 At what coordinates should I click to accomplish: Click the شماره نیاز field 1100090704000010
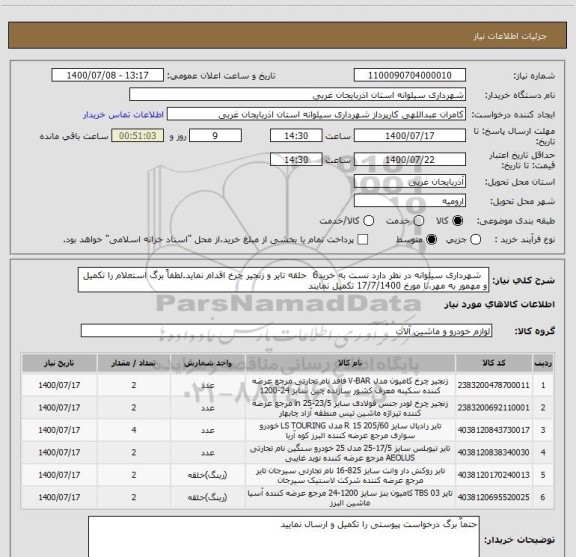410,75
